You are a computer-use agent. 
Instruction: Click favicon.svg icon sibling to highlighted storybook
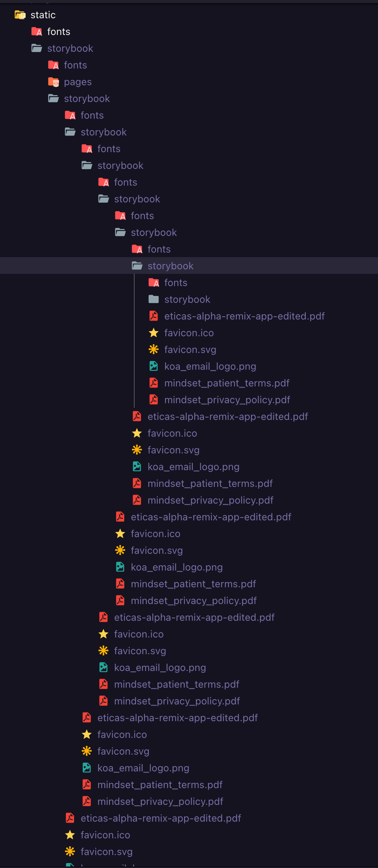pyautogui.click(x=137, y=450)
